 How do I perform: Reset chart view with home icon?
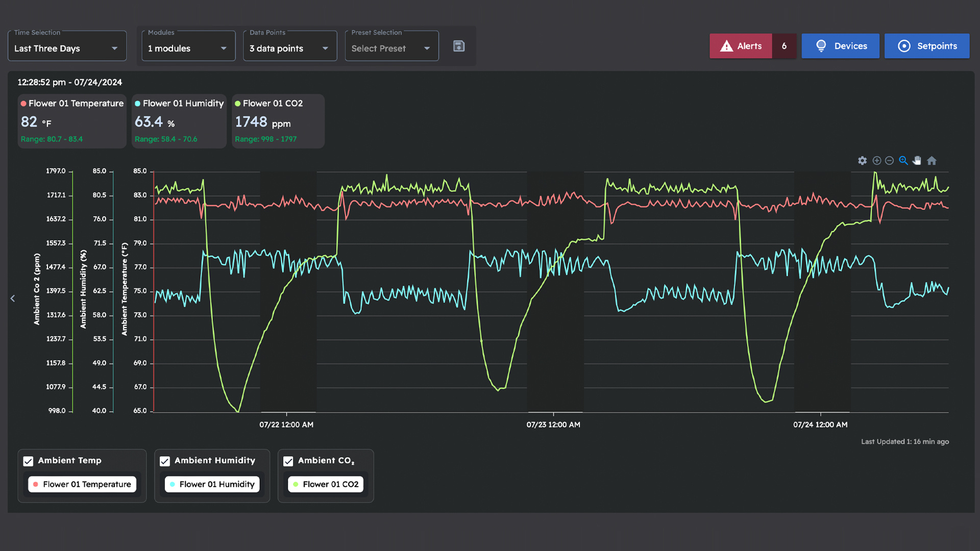pos(932,161)
